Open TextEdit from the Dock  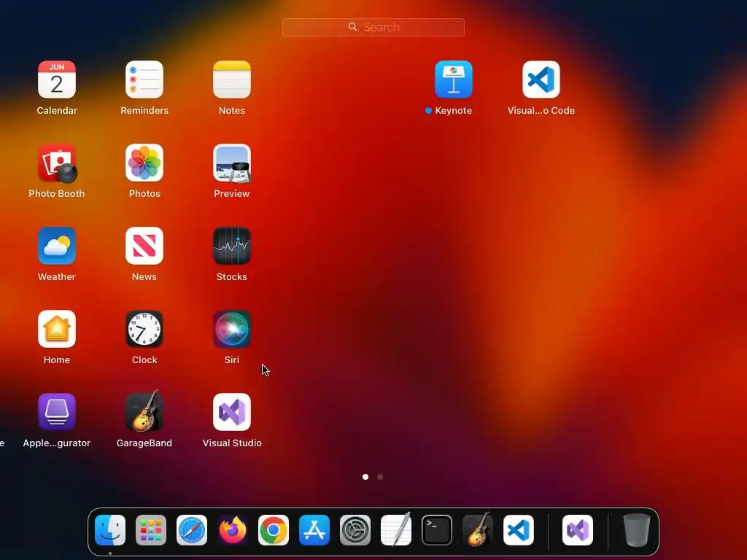coord(396,529)
